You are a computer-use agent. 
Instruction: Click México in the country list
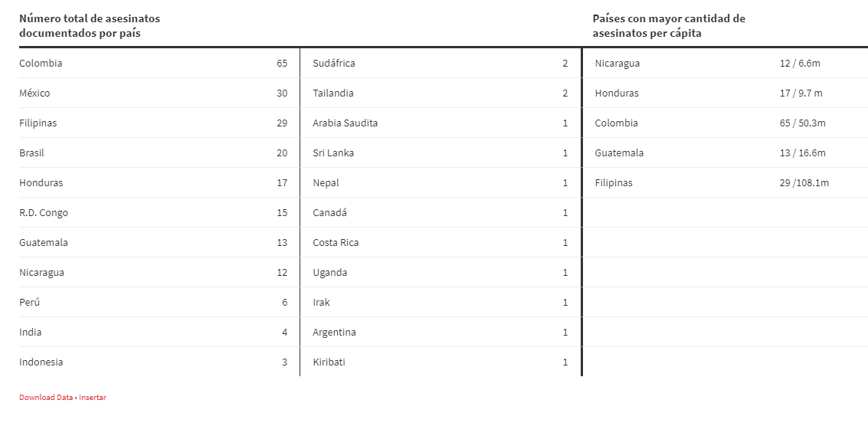[34, 93]
